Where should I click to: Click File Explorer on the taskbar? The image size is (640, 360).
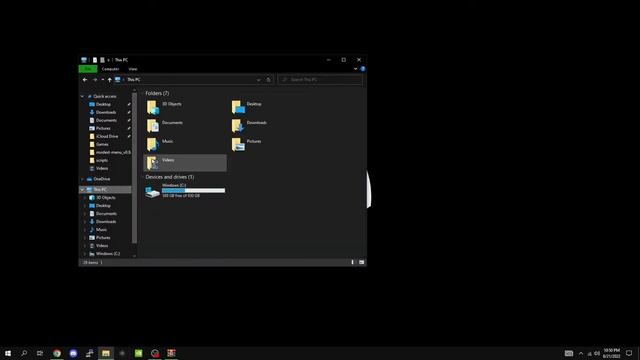tap(106, 353)
